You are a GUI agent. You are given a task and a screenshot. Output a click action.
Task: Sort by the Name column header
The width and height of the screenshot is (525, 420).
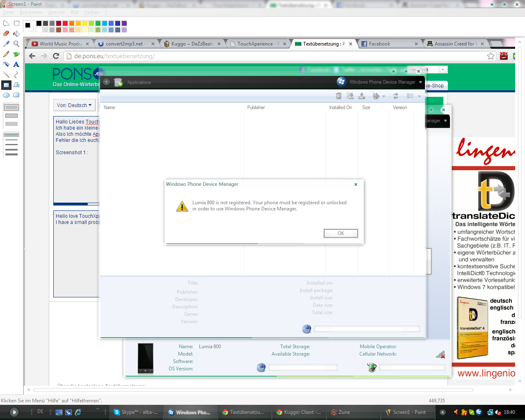(x=110, y=107)
